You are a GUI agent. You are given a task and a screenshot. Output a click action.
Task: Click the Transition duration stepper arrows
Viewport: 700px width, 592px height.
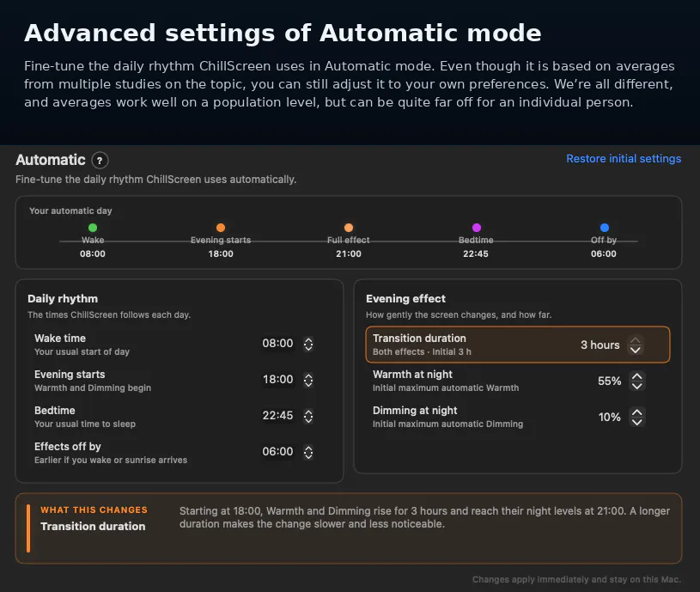tap(636, 345)
